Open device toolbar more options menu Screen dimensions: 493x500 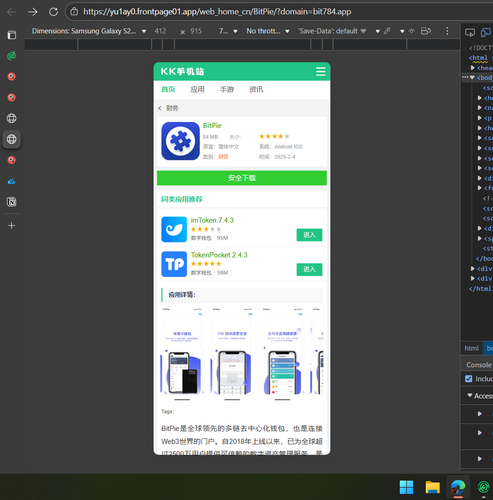point(447,31)
